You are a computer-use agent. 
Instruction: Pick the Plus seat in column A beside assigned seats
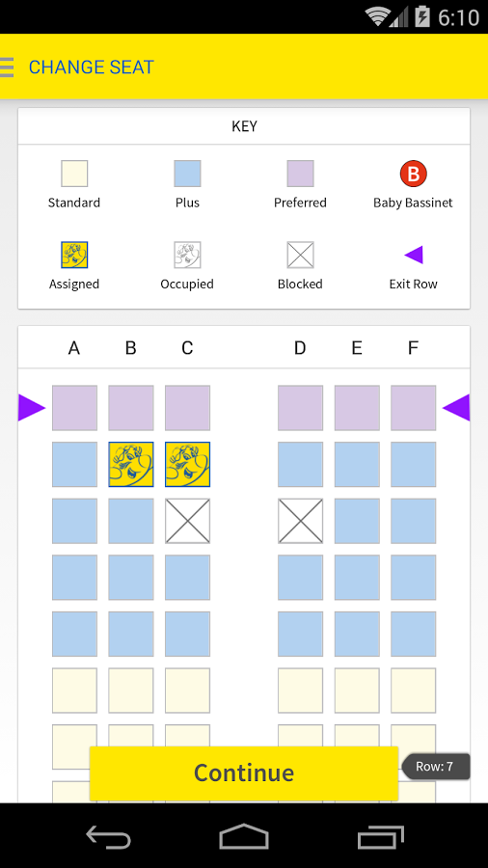[x=74, y=465]
